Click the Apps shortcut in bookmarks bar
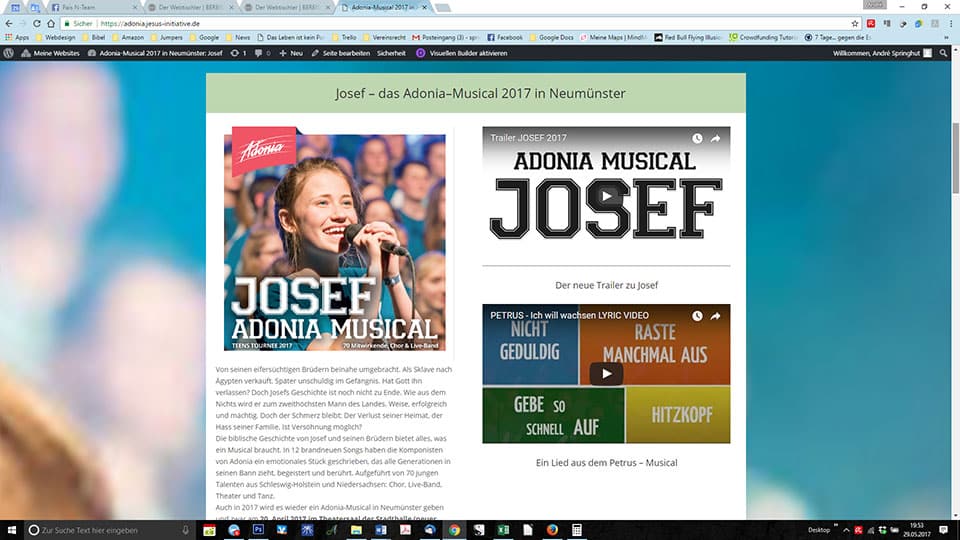 [x=17, y=37]
